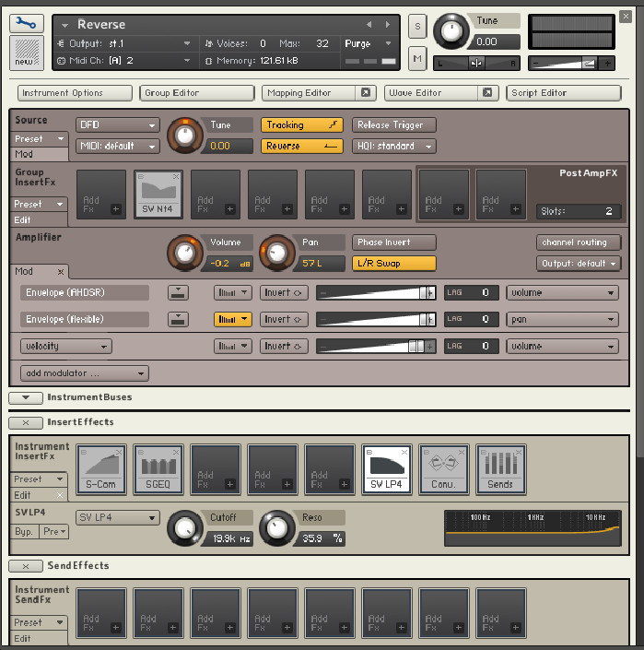Open the DFD source mode dropdown
This screenshot has height=650, width=644.
[118, 124]
